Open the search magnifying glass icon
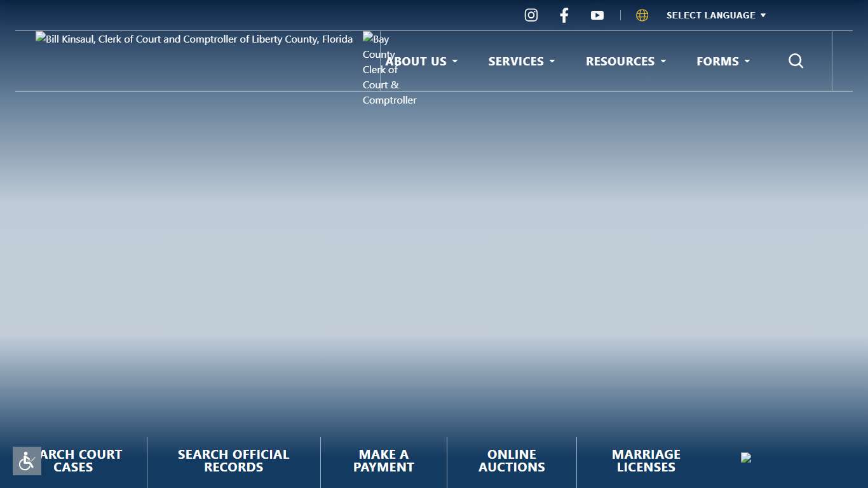Screen dimensions: 868x488 [x=796, y=61]
